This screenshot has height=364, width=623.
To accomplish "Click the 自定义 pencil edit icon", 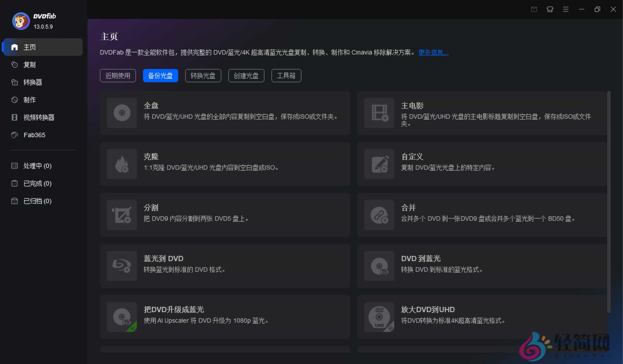I will coord(379,164).
